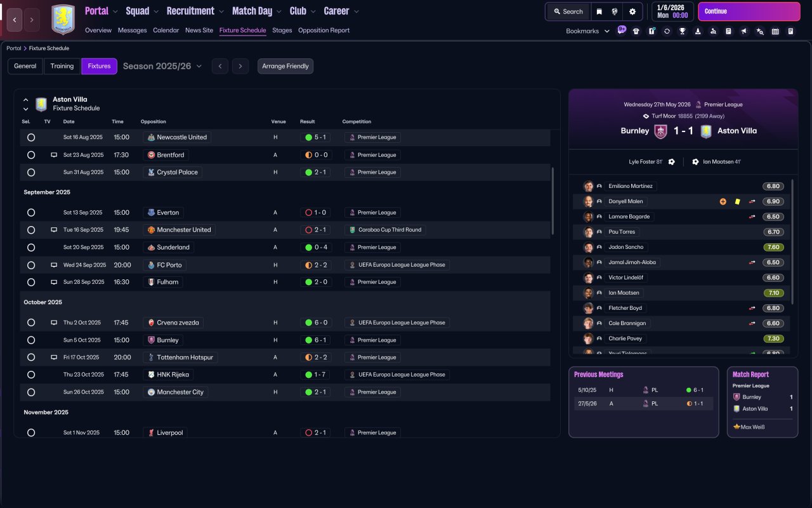The width and height of the screenshot is (812, 508).
Task: Open the Recruitment dropdown menu
Action: [x=195, y=11]
